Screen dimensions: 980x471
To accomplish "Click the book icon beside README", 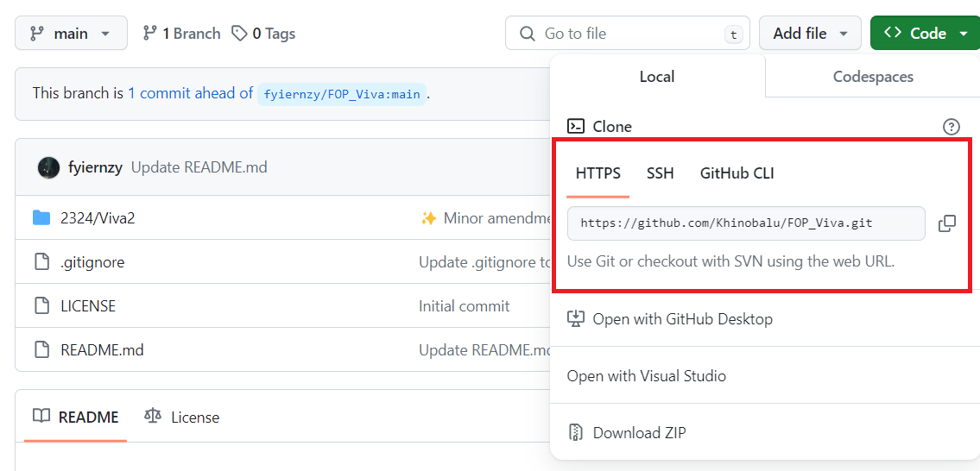I will click(x=41, y=417).
